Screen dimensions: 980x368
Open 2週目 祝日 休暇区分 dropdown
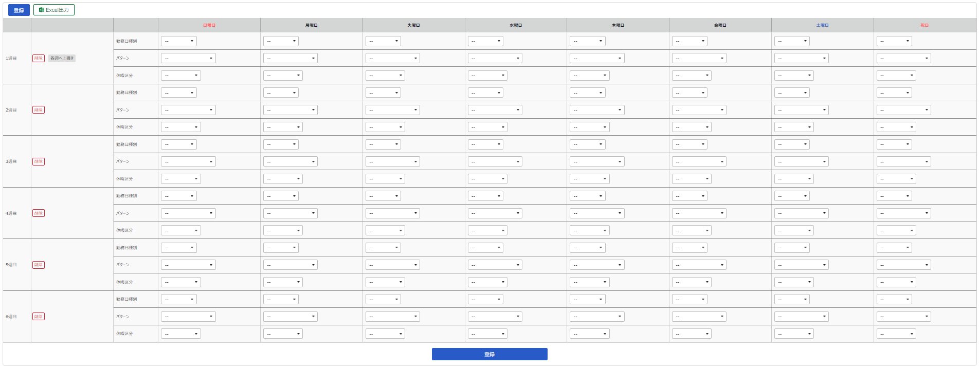point(896,127)
